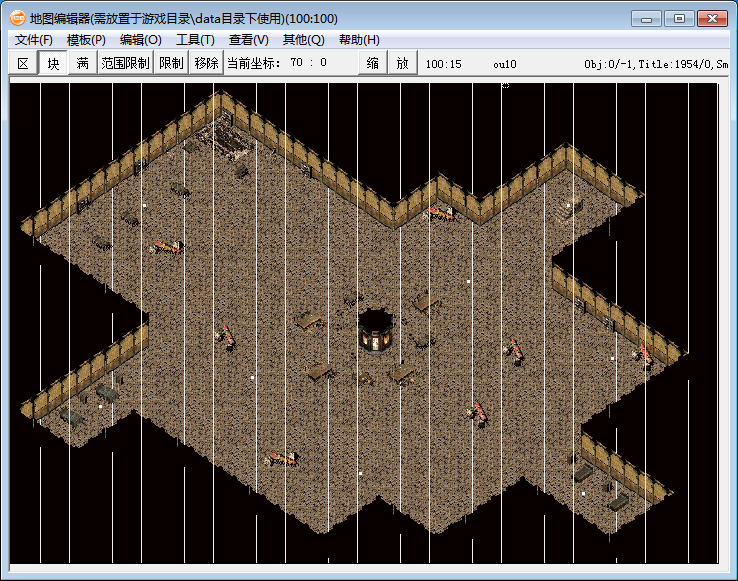Toggle the 块 mode button
This screenshot has height=581, width=738.
[x=53, y=63]
